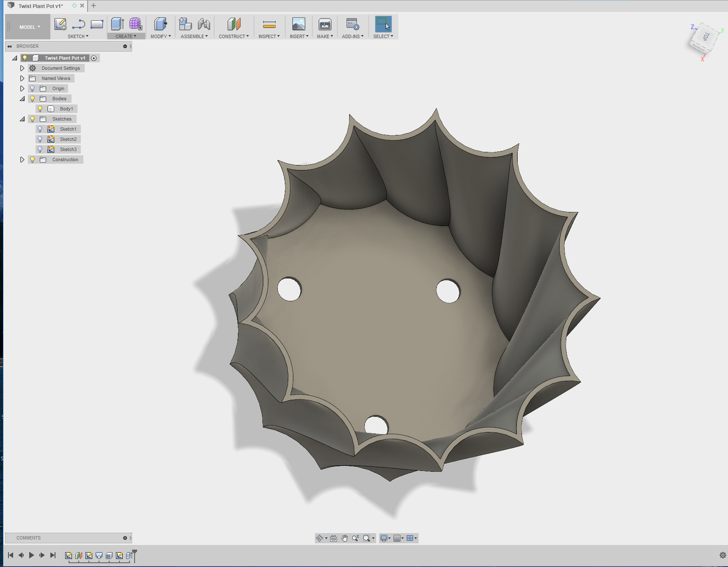The width and height of the screenshot is (728, 567).
Task: Click the Scripts and Add-Ins icon
Action: 353,24
